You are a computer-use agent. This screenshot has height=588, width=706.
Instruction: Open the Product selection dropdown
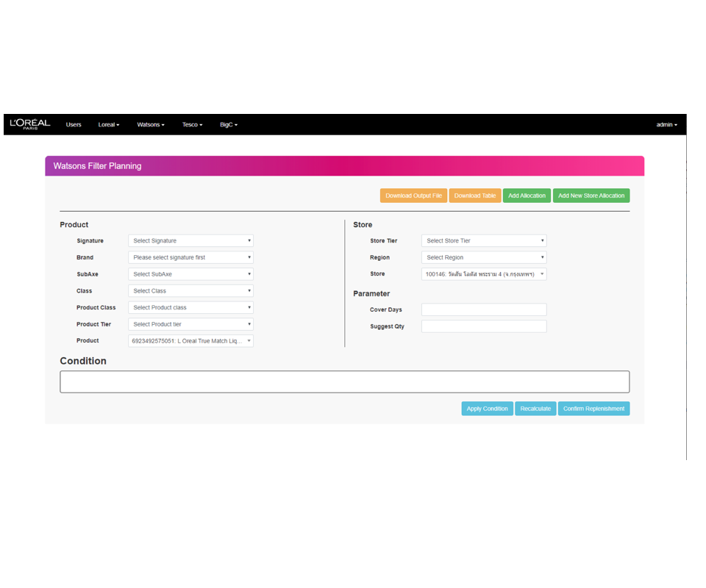pos(191,340)
